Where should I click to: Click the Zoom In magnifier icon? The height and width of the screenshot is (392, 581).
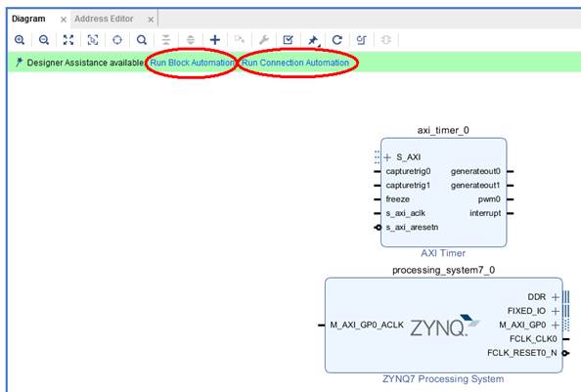coord(20,40)
